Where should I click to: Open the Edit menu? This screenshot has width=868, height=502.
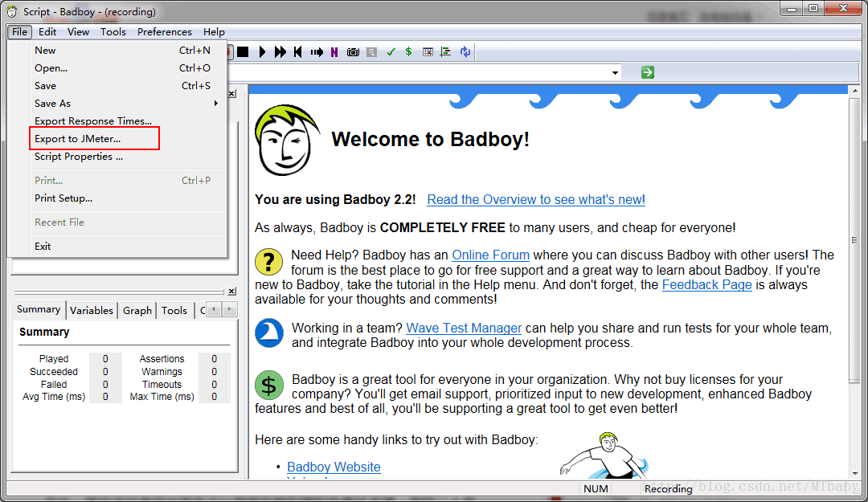(x=47, y=31)
